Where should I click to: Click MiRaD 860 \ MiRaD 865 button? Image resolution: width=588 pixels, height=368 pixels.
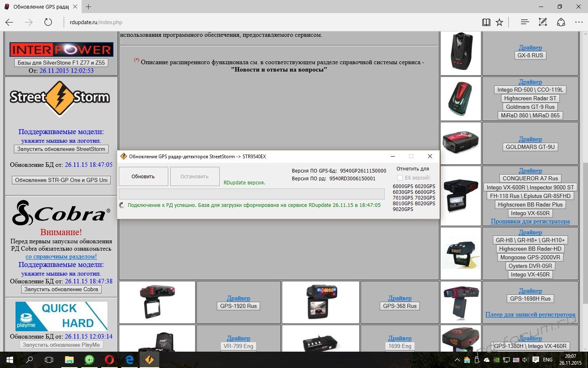click(x=530, y=115)
